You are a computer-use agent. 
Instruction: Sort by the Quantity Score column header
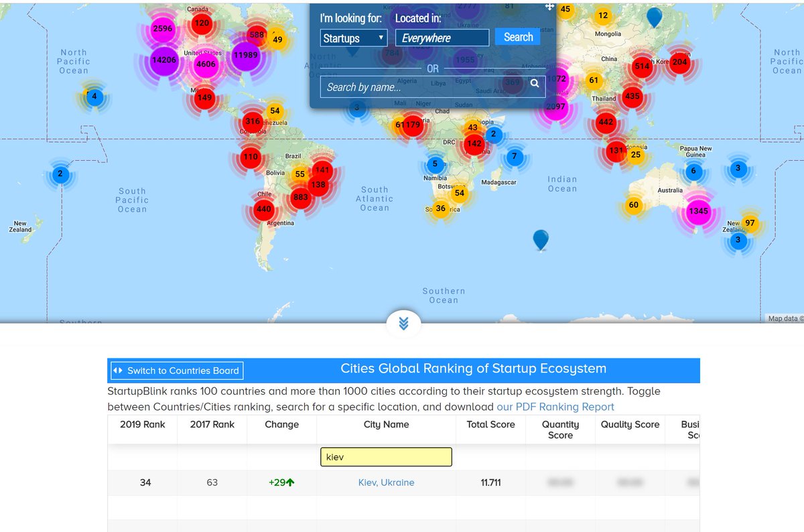[x=560, y=429]
